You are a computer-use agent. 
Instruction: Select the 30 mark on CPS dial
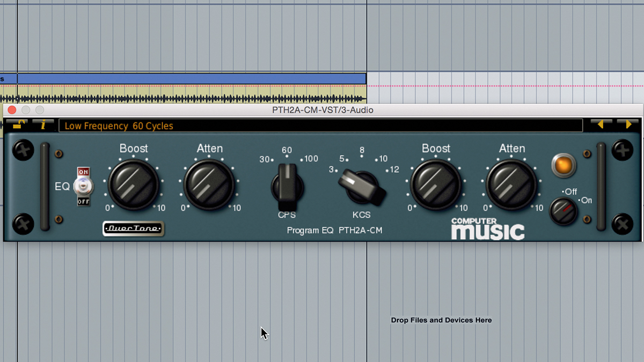[x=265, y=159]
